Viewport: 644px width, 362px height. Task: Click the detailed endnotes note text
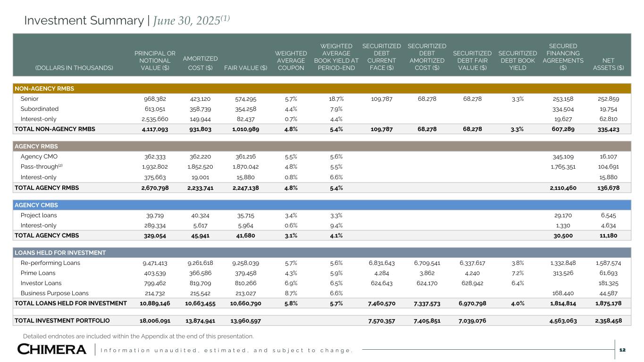click(138, 336)
